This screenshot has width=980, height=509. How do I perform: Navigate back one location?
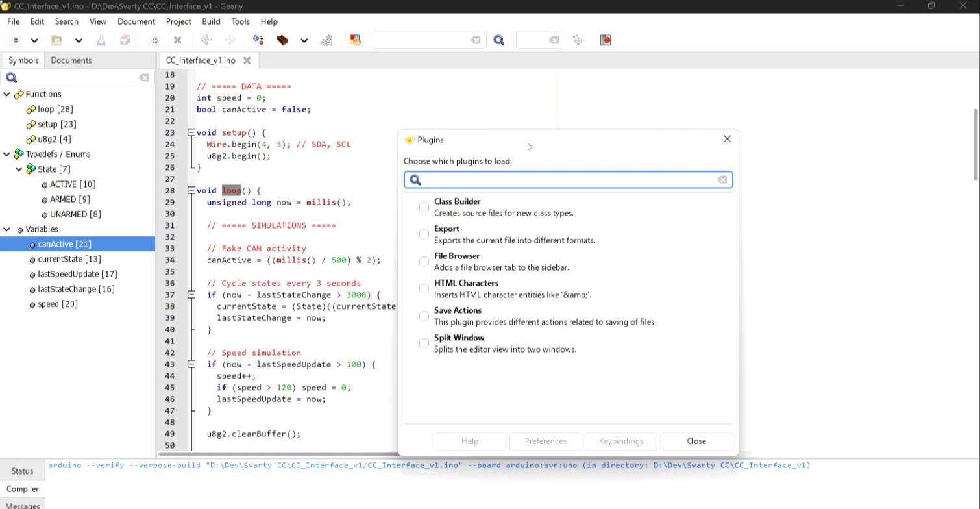(x=206, y=40)
